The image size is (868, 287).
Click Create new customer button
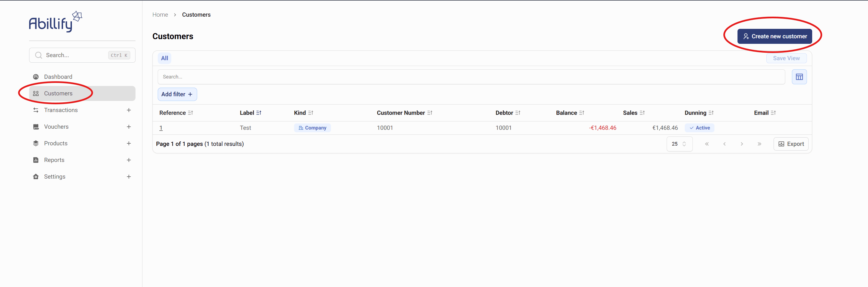774,36
